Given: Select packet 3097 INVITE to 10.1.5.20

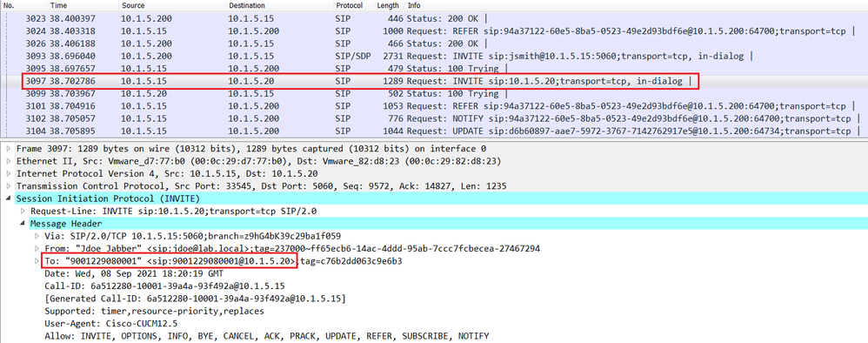Looking at the screenshot, I should click(434, 82).
